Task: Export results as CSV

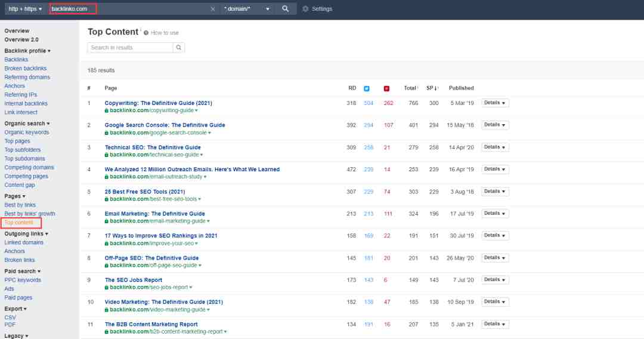Action: pos(10,318)
